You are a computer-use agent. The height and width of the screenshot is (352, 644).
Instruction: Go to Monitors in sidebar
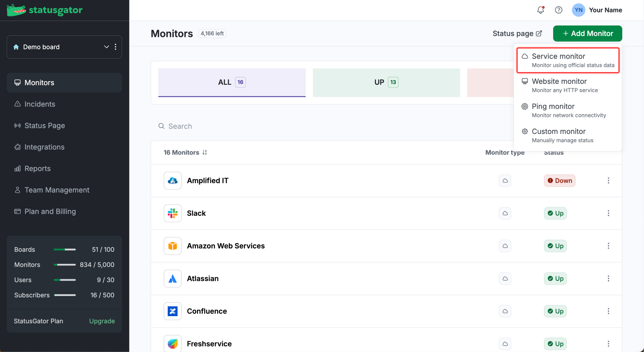click(64, 83)
